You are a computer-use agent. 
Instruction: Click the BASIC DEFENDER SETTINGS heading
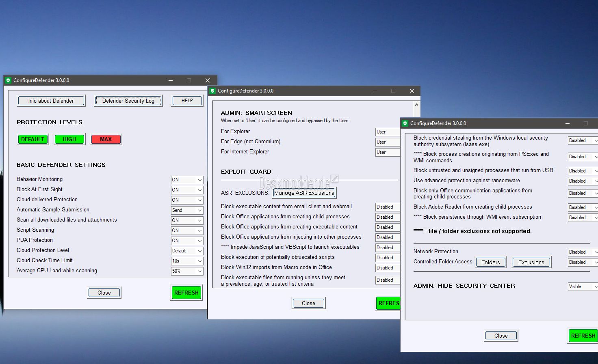(61, 165)
